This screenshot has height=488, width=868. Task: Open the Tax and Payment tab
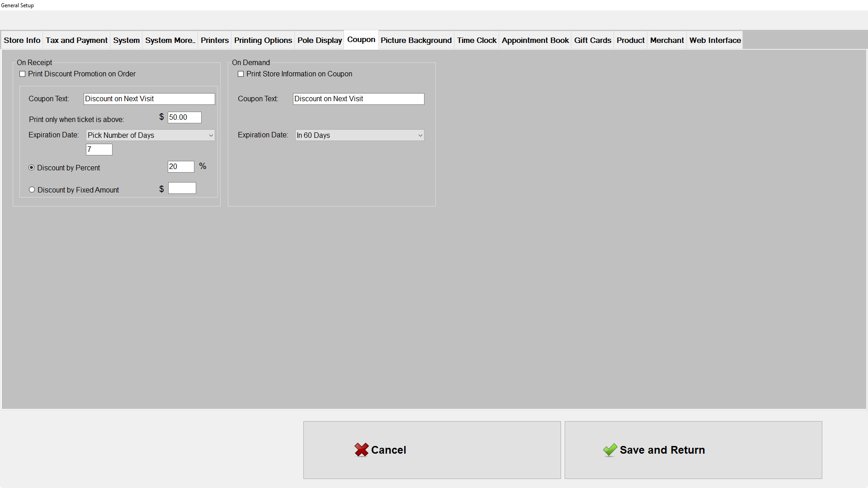[76, 40]
